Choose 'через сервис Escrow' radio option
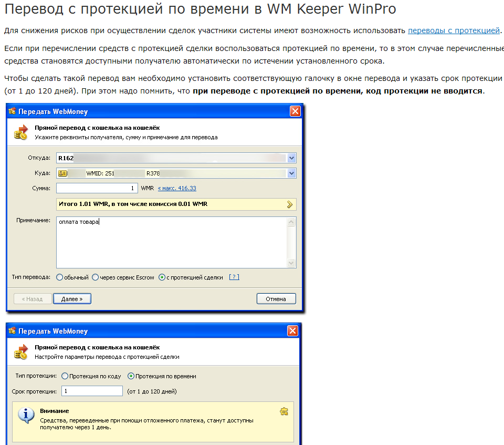Image resolution: width=504 pixels, height=445 pixels. tap(95, 277)
